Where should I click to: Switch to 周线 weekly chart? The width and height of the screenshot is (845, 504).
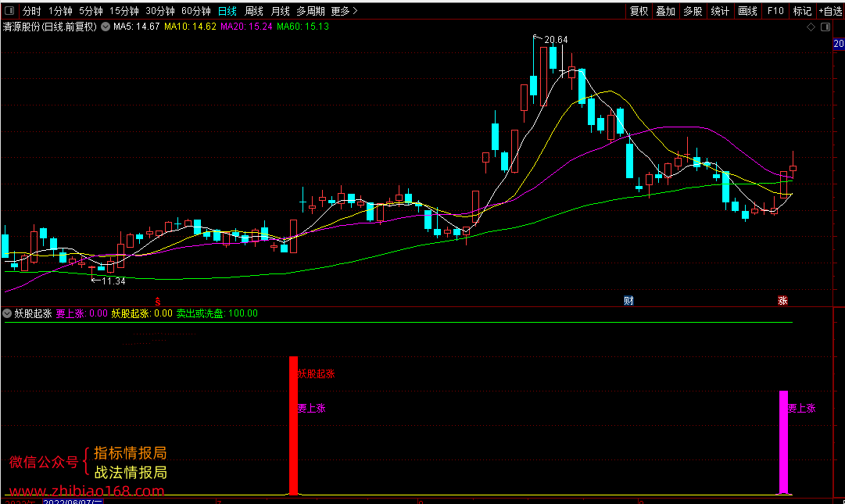point(253,11)
